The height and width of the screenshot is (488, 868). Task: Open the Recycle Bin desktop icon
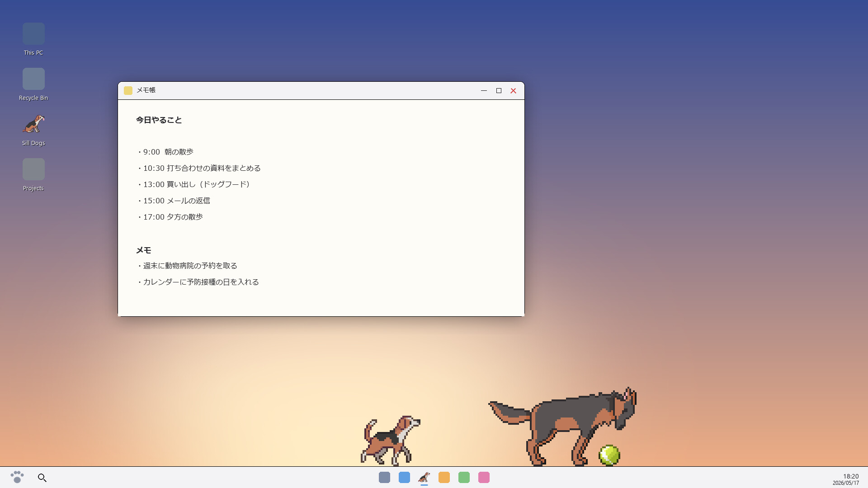click(x=33, y=84)
